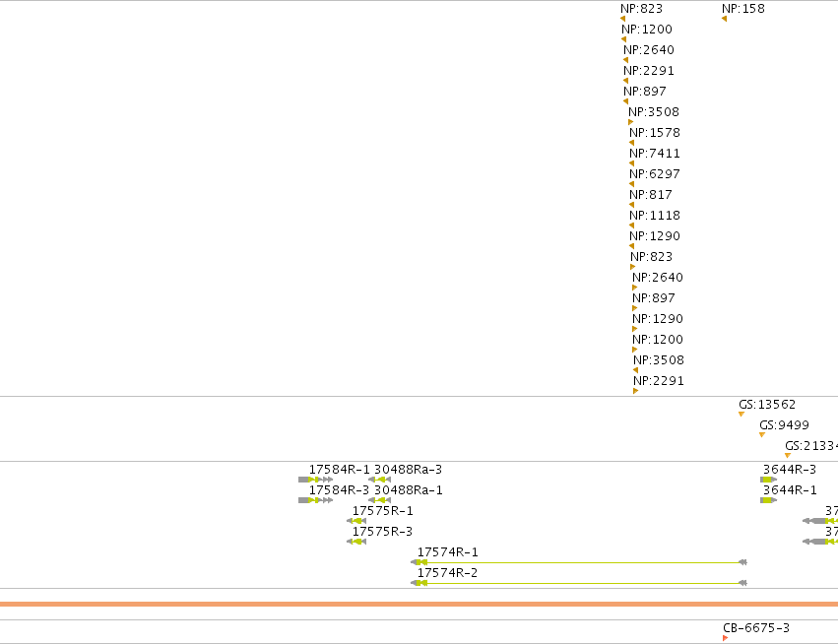This screenshot has width=838, height=644.
Task: Click the 17575R-3 label
Action: coord(383,532)
